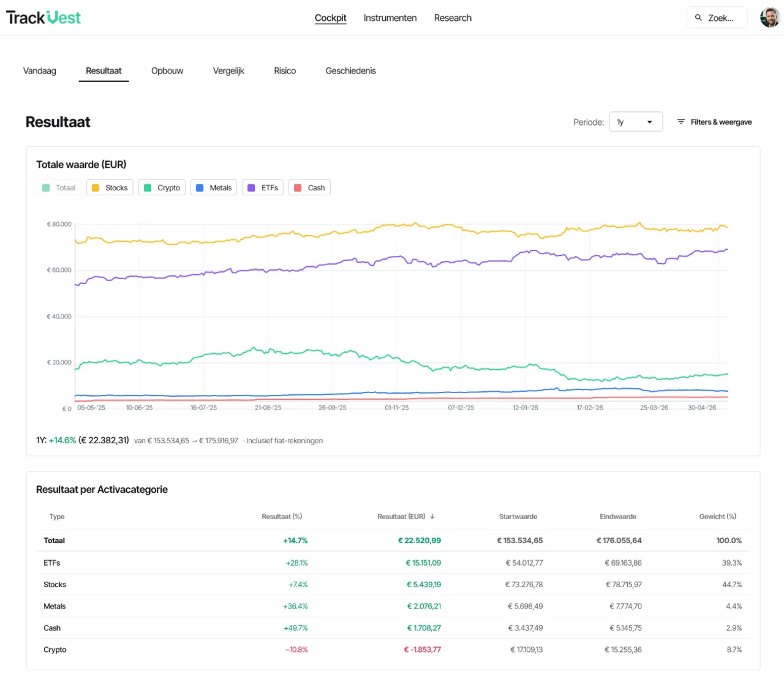This screenshot has height=682, width=784.
Task: Open Filters & weergave options
Action: pos(714,122)
